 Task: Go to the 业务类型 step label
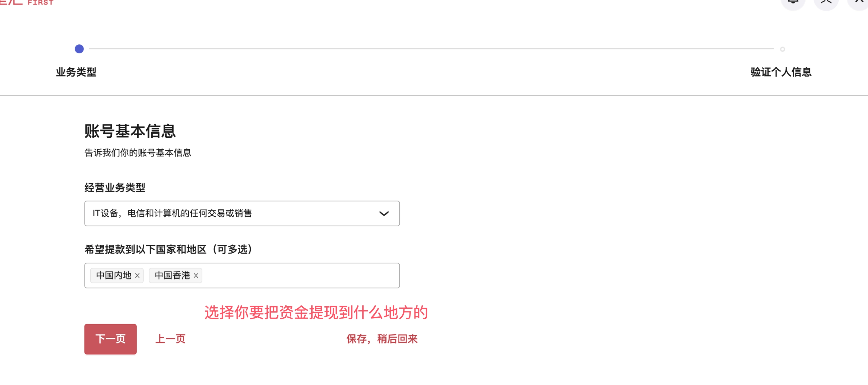pos(76,72)
